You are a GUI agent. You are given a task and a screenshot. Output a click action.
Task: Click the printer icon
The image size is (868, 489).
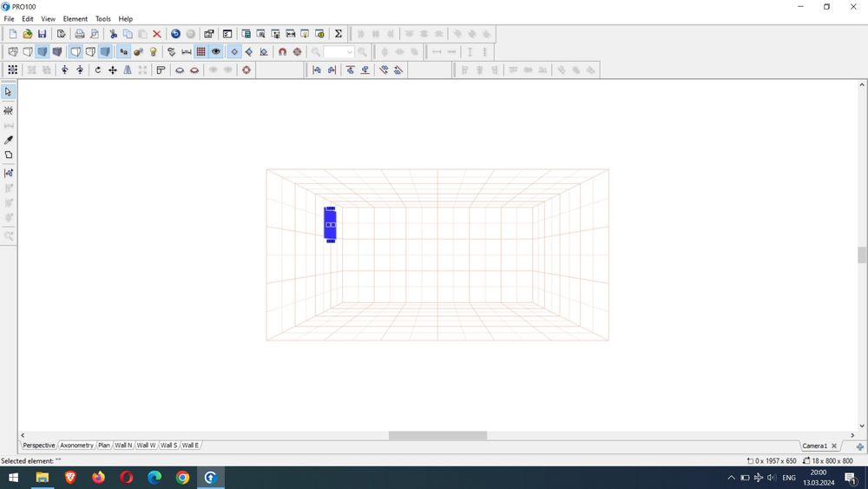(80, 34)
